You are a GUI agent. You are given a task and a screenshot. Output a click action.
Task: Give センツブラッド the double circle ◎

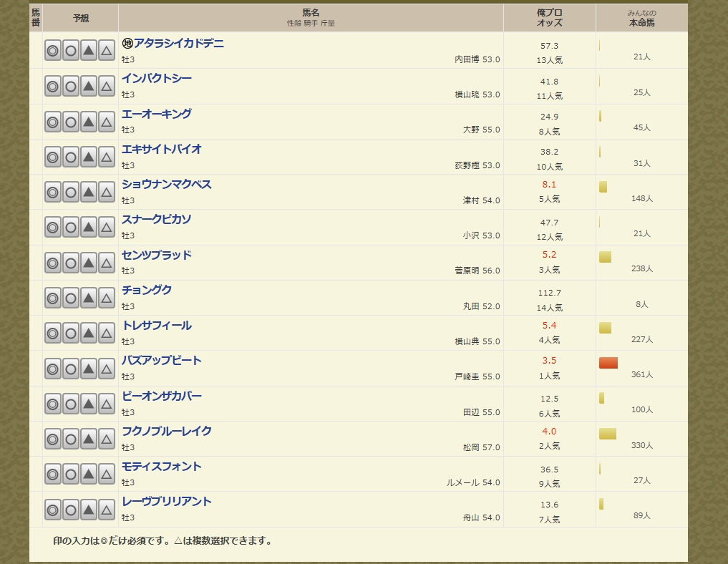coord(53,263)
